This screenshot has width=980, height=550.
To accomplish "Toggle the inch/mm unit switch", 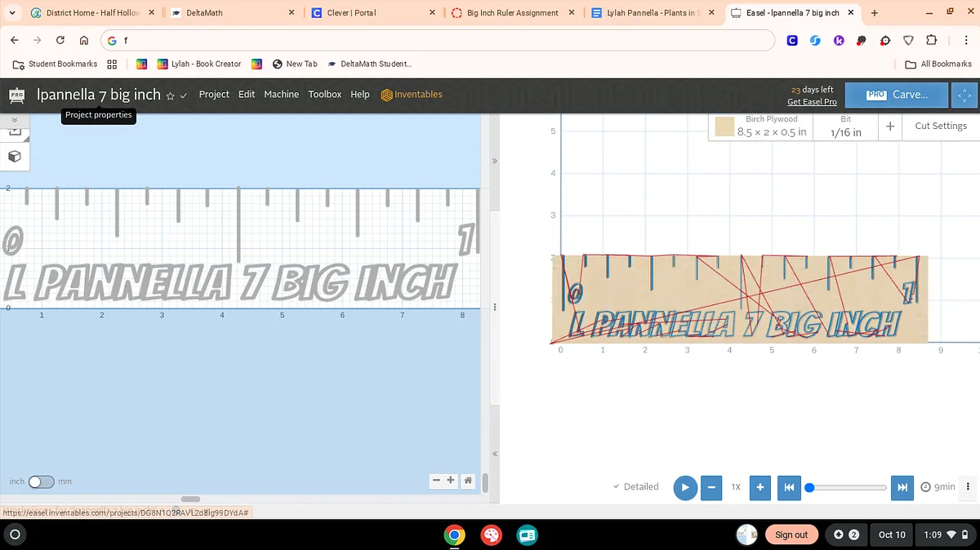I will [41, 481].
